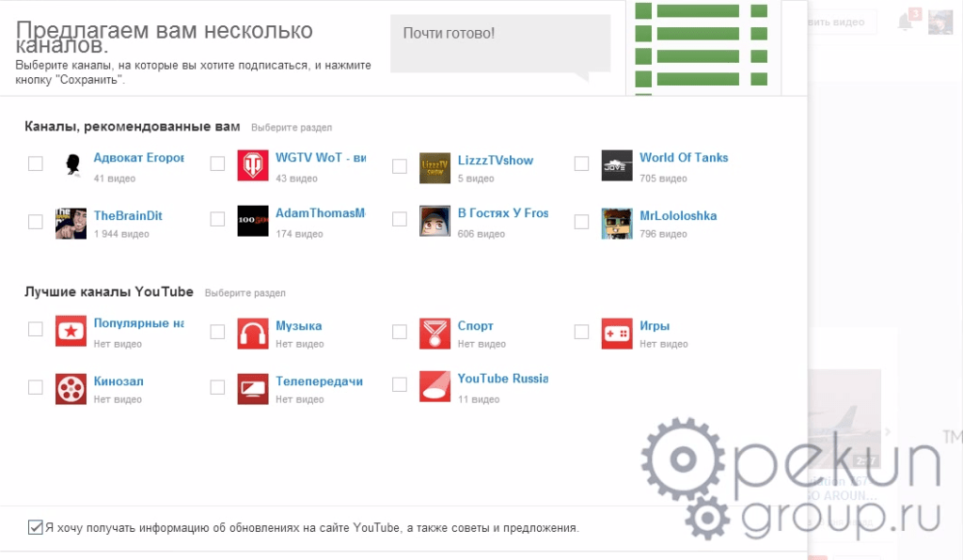Open the AdamThomasM channel link
The image size is (963, 560).
pyautogui.click(x=321, y=213)
